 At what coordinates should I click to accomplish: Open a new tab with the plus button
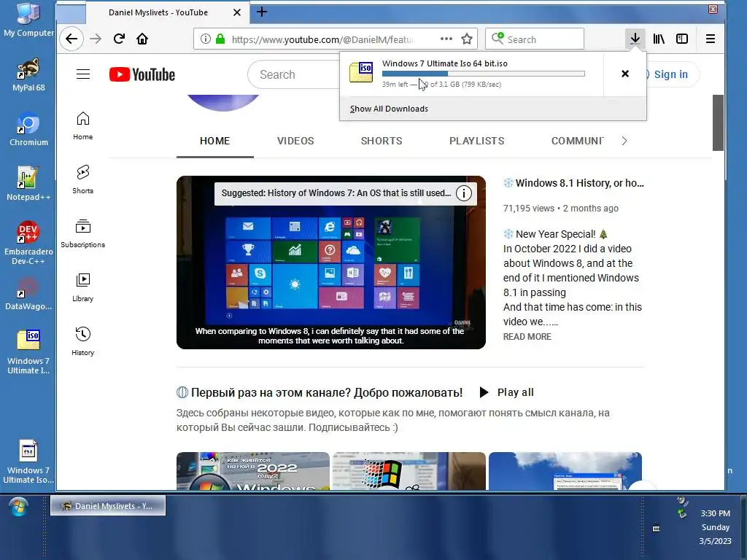(x=262, y=12)
